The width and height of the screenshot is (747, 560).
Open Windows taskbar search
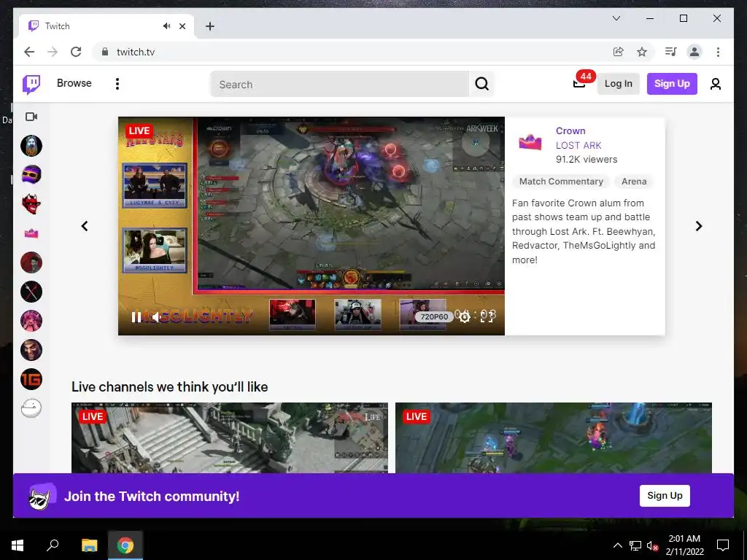point(53,545)
